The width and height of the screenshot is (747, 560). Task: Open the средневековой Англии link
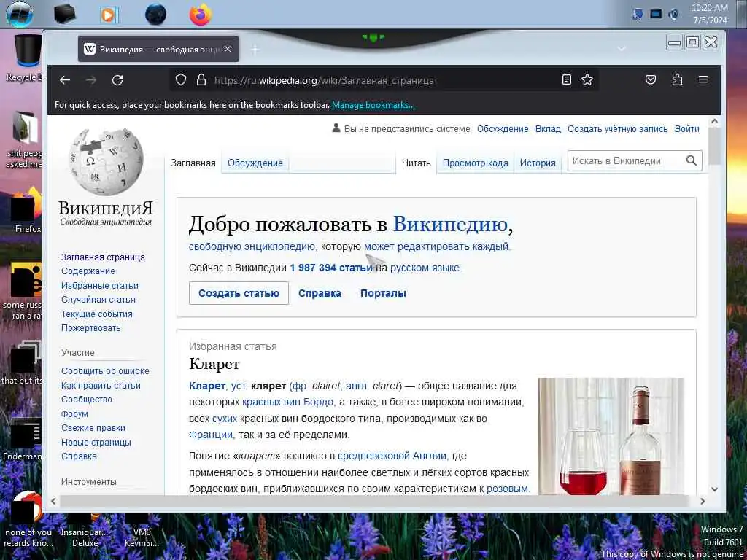(392, 456)
